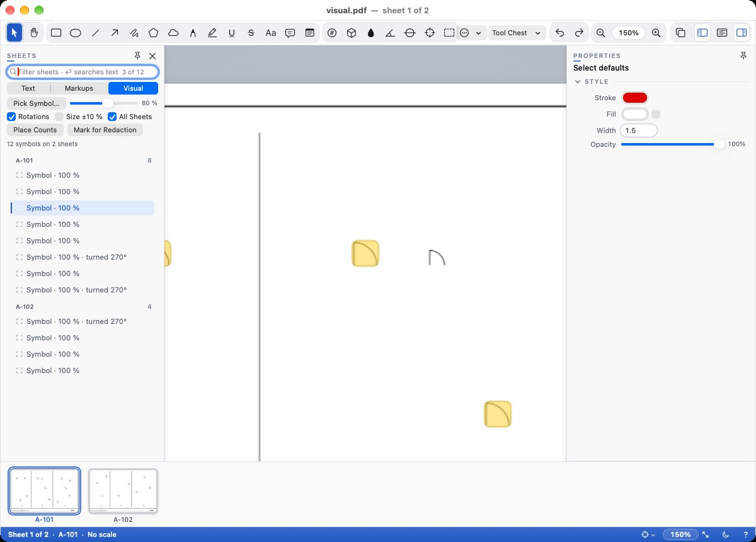Toggle the bottom markups list panel

[x=722, y=33]
